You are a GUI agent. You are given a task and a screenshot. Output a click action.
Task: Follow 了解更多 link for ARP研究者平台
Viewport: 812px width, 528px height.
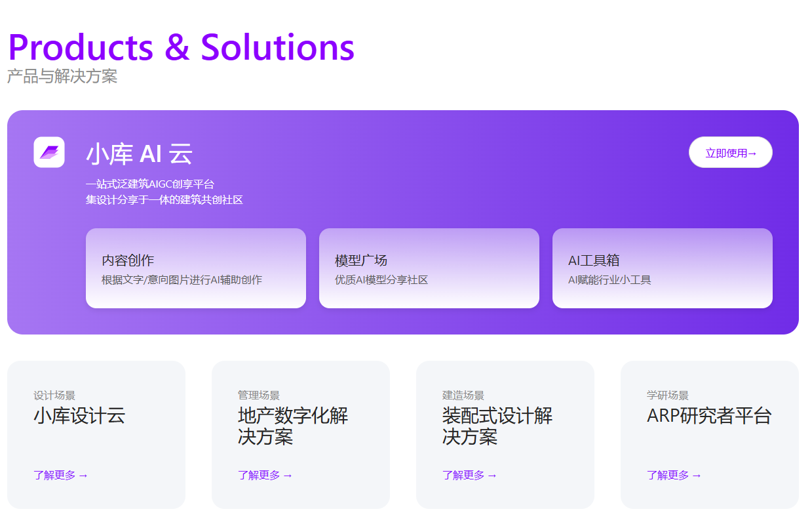674,476
